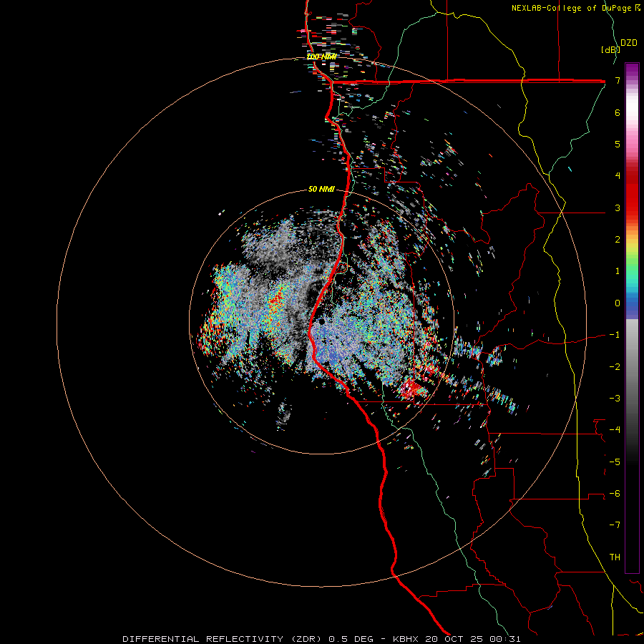Click the 0.5 DEG elevation angle text
This screenshot has height=644, width=644.
coord(351,639)
